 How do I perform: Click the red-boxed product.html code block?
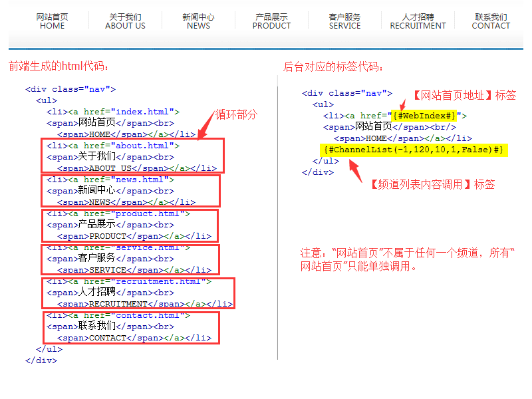point(130,225)
